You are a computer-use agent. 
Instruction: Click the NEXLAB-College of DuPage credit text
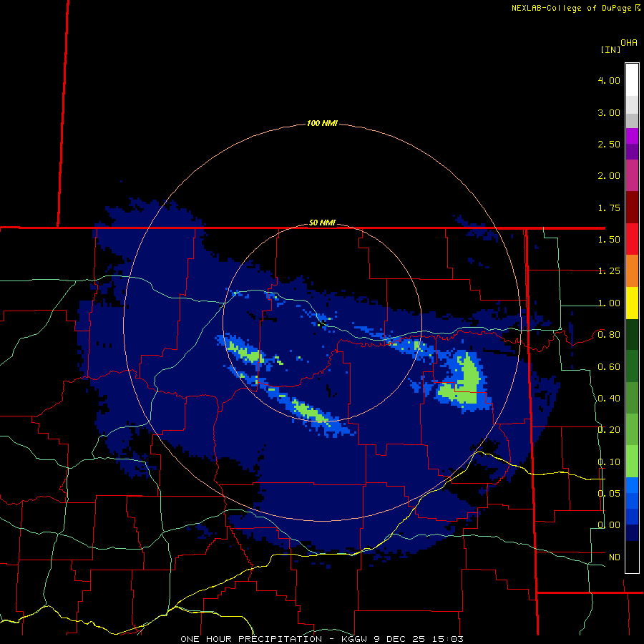coord(572,8)
